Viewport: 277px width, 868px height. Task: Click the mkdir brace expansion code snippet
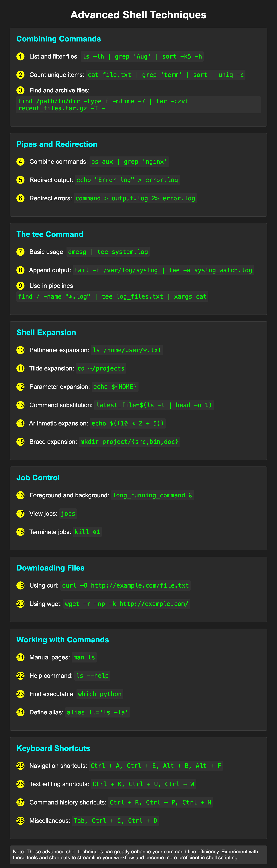coord(129,442)
